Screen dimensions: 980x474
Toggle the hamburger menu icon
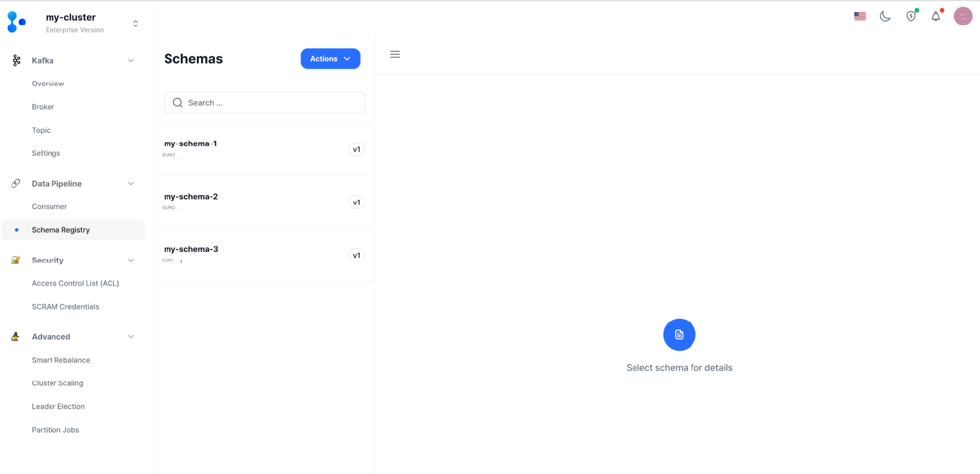(x=395, y=54)
